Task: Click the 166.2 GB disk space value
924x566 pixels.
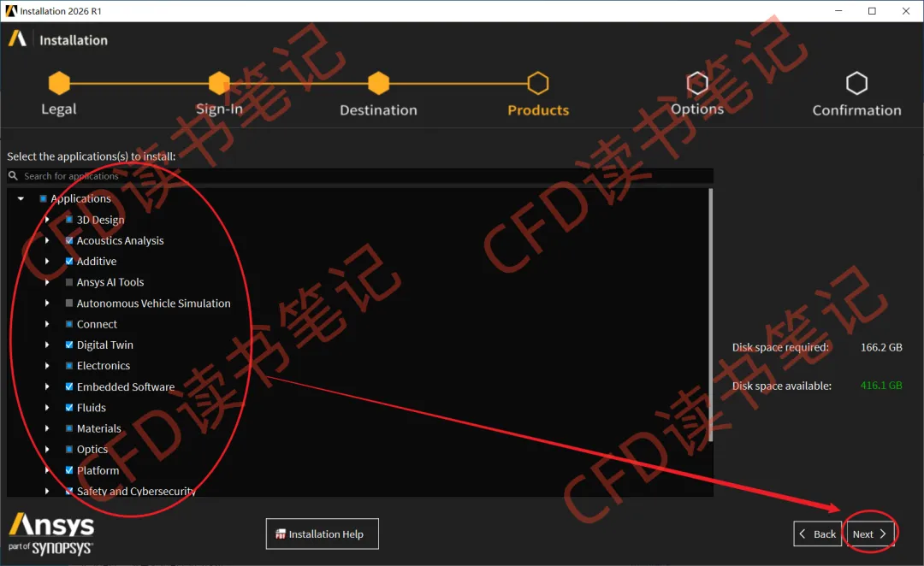Action: click(x=881, y=347)
